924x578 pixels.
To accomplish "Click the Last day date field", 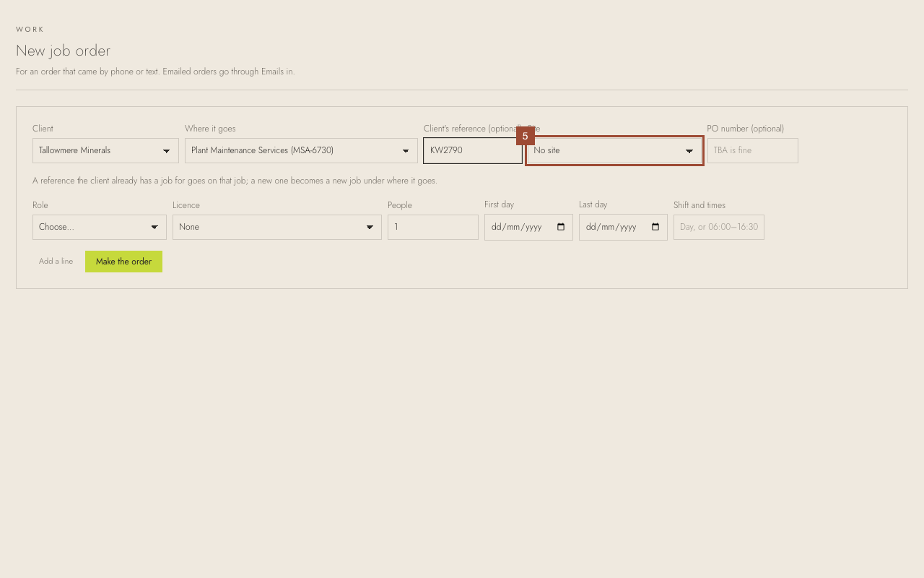I will pos(623,227).
